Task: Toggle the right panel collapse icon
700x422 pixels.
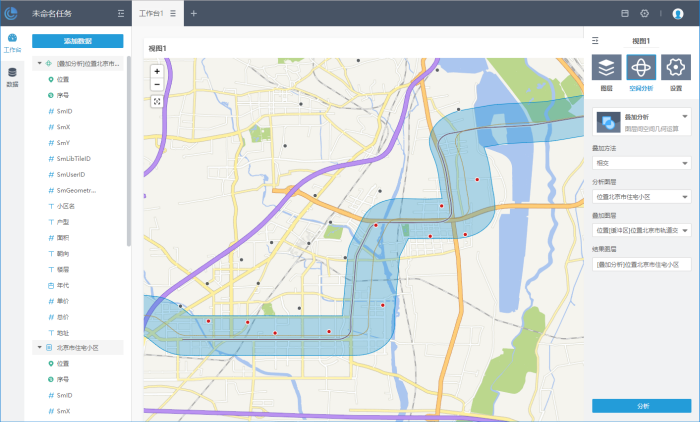Action: pos(596,41)
